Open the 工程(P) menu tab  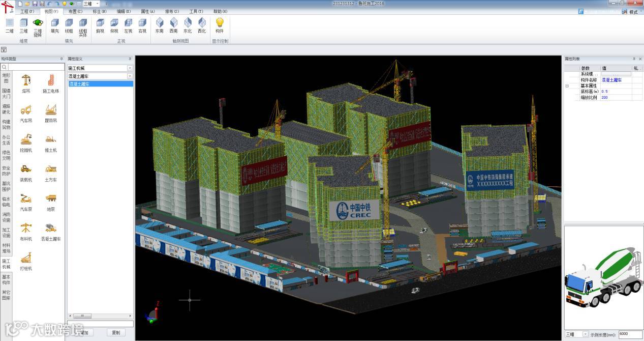click(27, 11)
